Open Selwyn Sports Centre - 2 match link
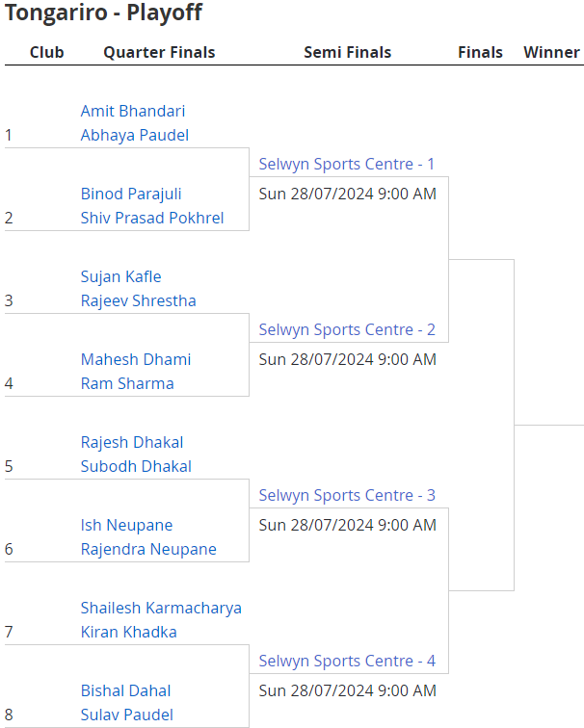Image resolution: width=584 pixels, height=728 pixels. click(347, 330)
